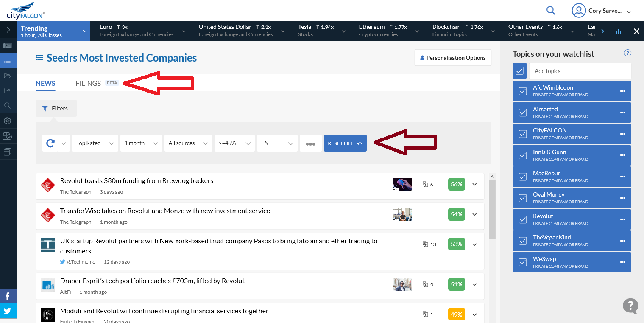Open the help chat bubble icon
The image size is (644, 323).
click(x=630, y=306)
